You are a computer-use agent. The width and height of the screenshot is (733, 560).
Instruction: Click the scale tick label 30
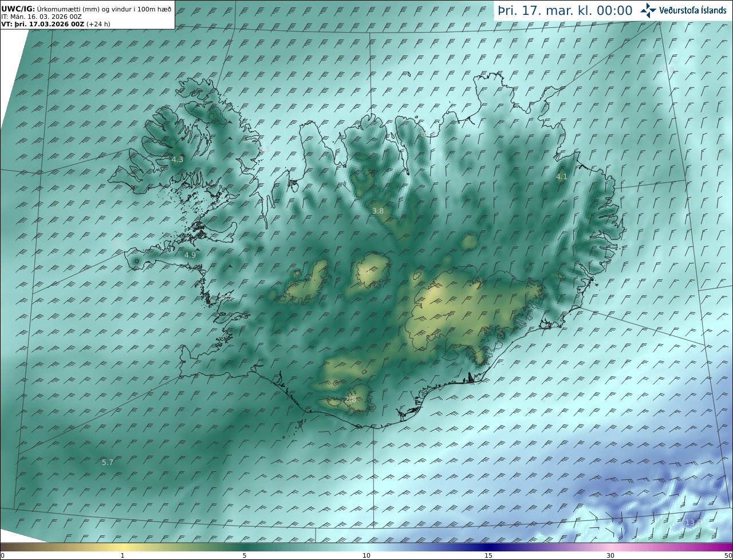[610, 556]
